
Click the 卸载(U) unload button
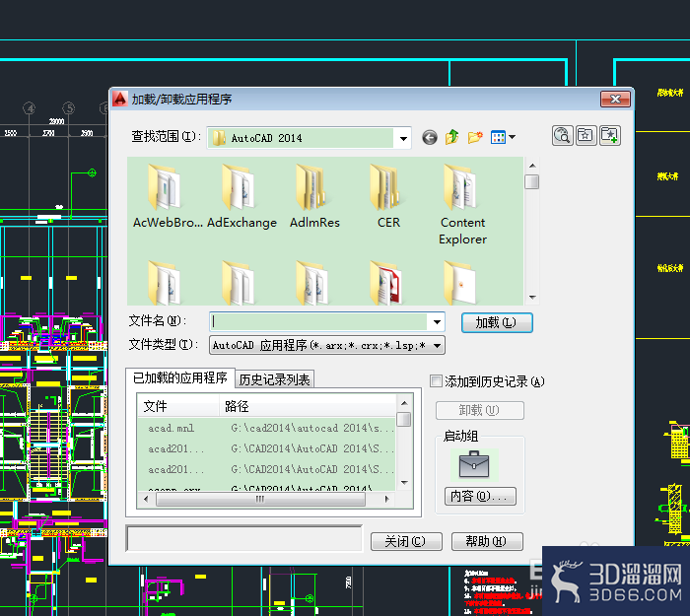pyautogui.click(x=480, y=411)
